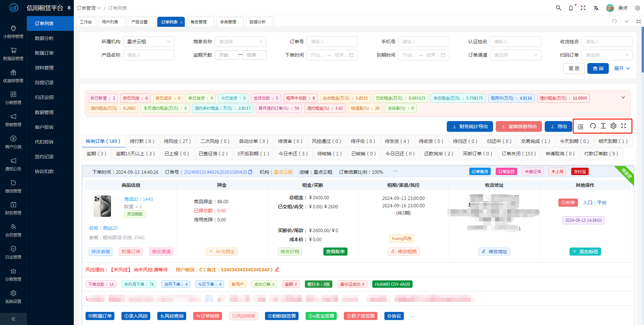The height and width of the screenshot is (325, 644).
Task: Click the 关单 button
Action: click(568, 203)
